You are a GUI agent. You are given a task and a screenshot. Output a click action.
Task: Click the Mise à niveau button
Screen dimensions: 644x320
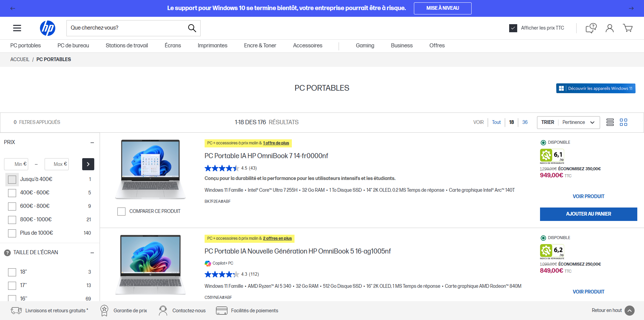click(x=442, y=8)
